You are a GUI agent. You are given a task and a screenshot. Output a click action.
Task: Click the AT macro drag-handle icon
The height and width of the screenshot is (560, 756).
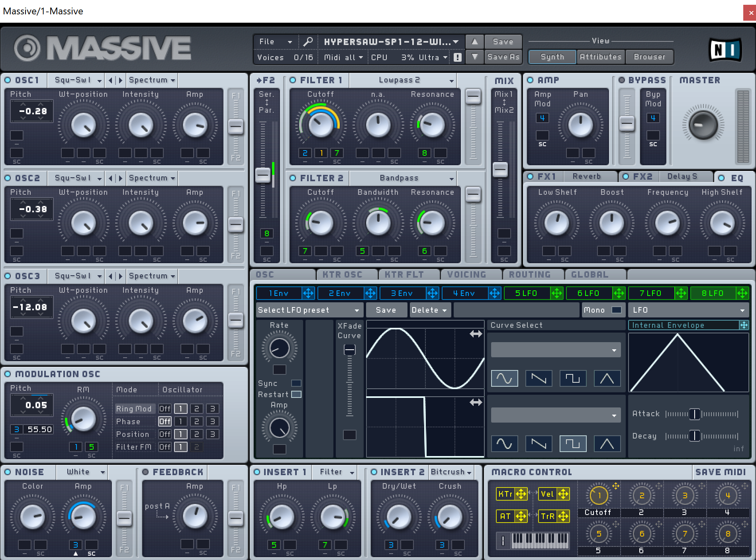[x=521, y=517]
